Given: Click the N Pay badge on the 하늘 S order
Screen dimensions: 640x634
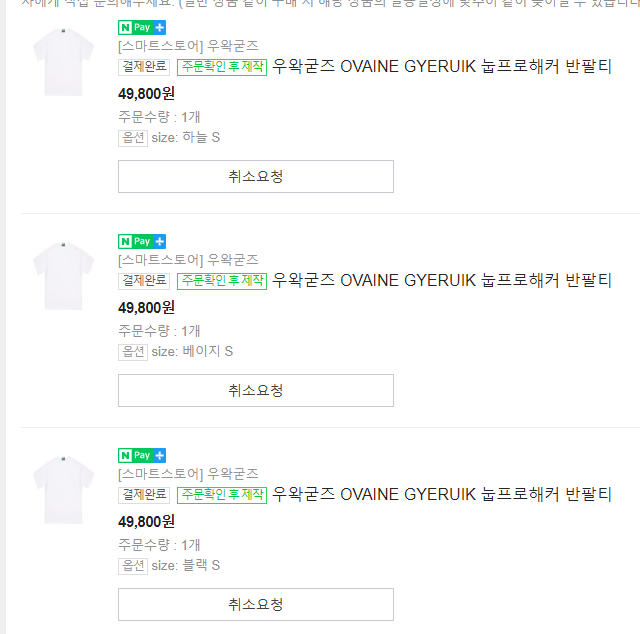Looking at the screenshot, I should (x=135, y=27).
